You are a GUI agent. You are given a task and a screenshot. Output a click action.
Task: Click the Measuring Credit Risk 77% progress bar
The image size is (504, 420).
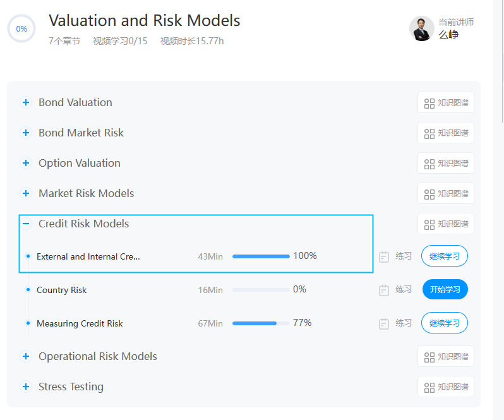coord(260,323)
